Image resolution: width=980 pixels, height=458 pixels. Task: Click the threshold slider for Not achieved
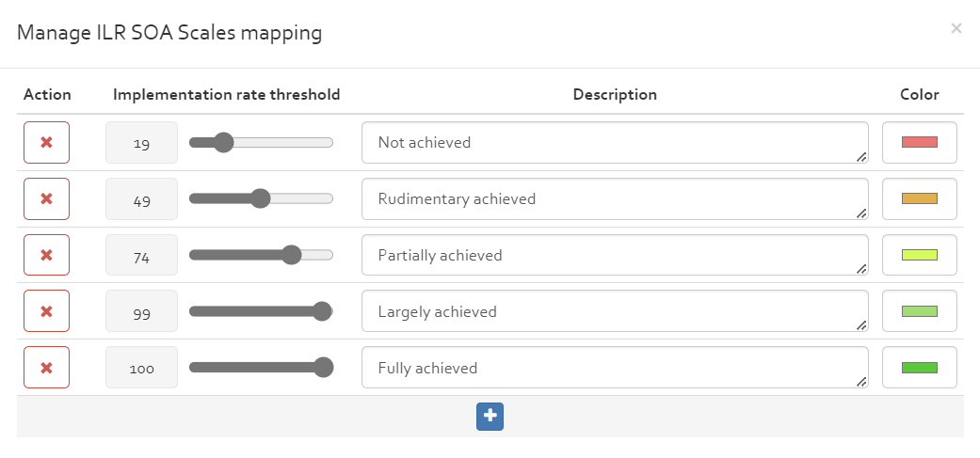[262, 142]
